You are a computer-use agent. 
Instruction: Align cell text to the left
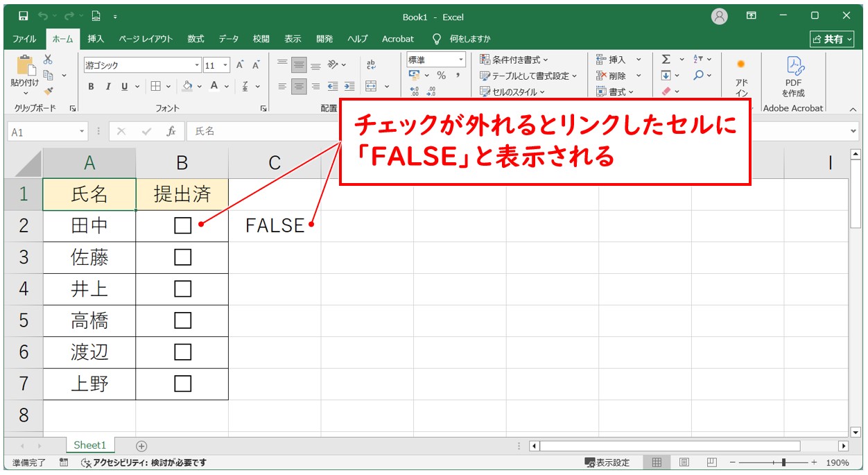(x=282, y=87)
